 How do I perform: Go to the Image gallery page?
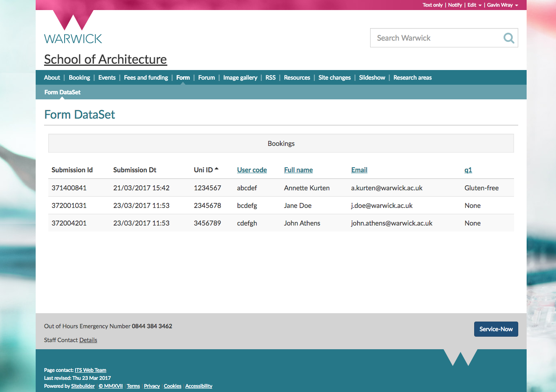click(x=240, y=78)
